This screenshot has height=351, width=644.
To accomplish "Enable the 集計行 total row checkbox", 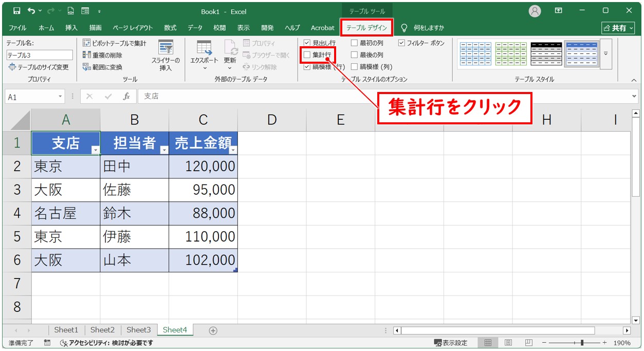I will (x=307, y=54).
